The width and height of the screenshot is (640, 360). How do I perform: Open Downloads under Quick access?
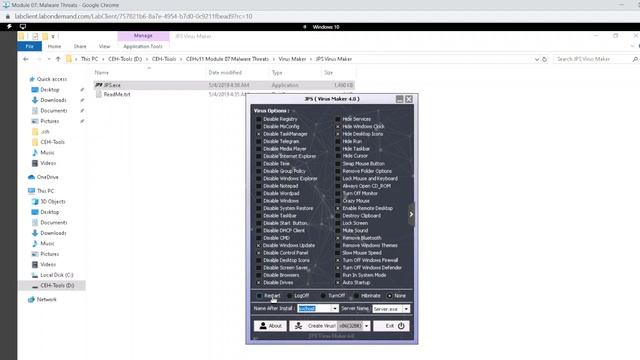point(53,100)
